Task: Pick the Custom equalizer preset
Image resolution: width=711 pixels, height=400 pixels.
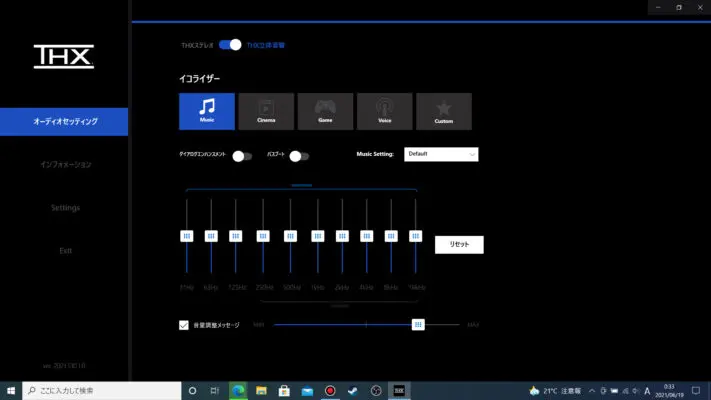Action: tap(444, 112)
